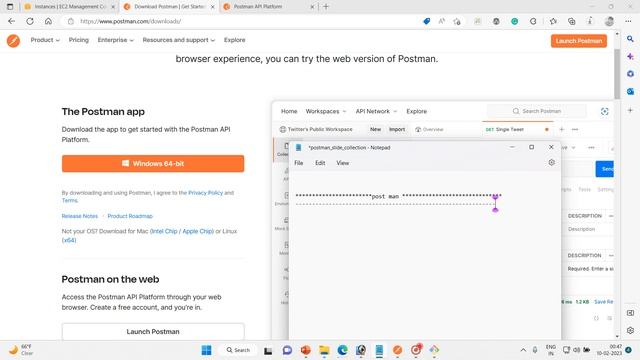Select the Overview tab in Postman preview
The height and width of the screenshot is (360, 640).
(429, 129)
